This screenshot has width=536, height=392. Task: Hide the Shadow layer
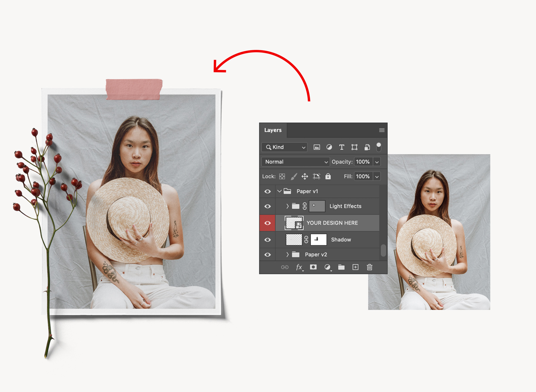pos(267,240)
